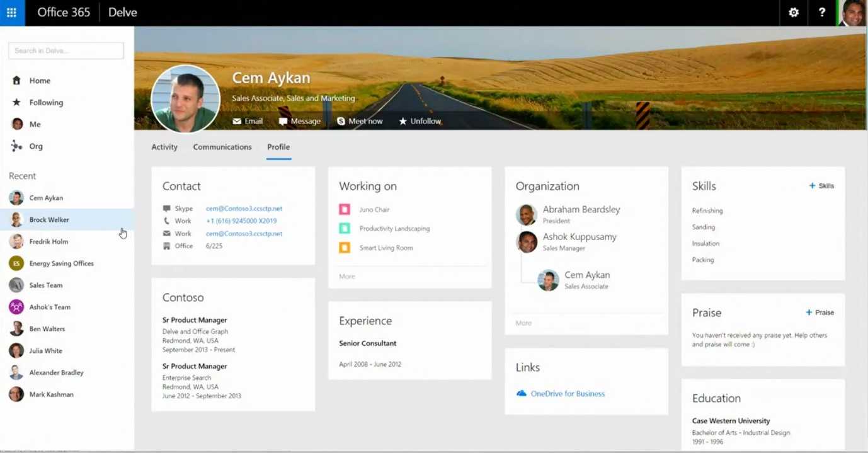Select the Refinishing skill
Screen dimensions: 868x453
tap(707, 211)
